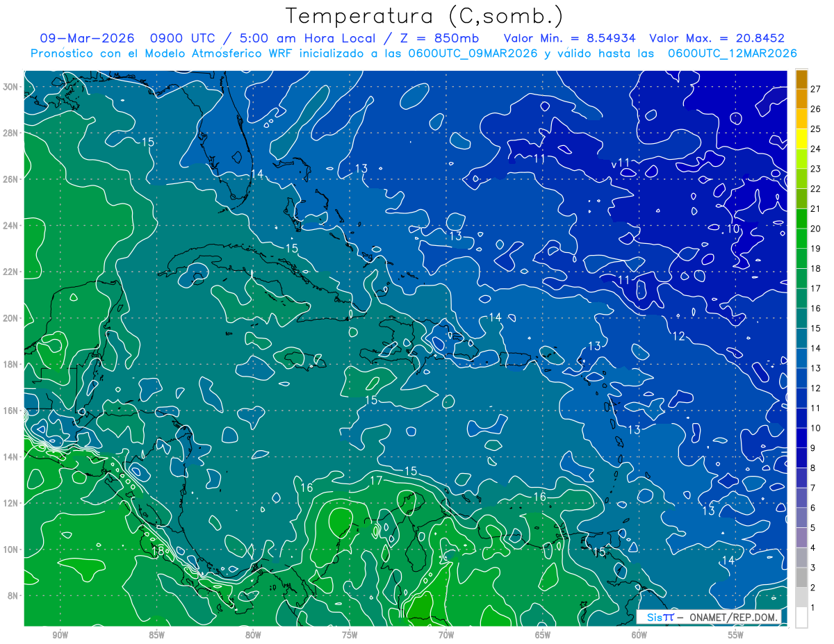The width and height of the screenshot is (834, 644).
Task: Click initialization time '0600UTC_09MAR2026'
Action: pos(473,53)
